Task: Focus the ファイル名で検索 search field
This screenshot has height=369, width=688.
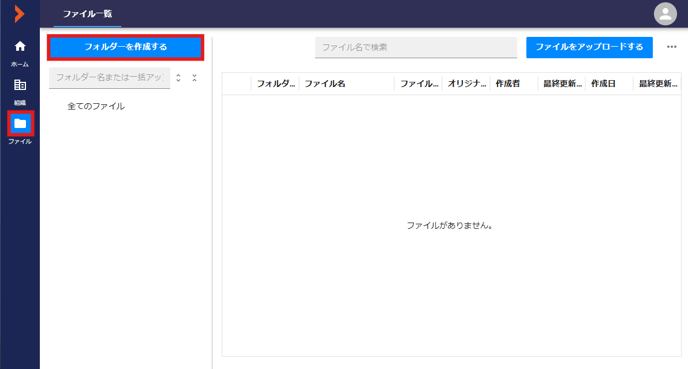Action: coord(416,47)
